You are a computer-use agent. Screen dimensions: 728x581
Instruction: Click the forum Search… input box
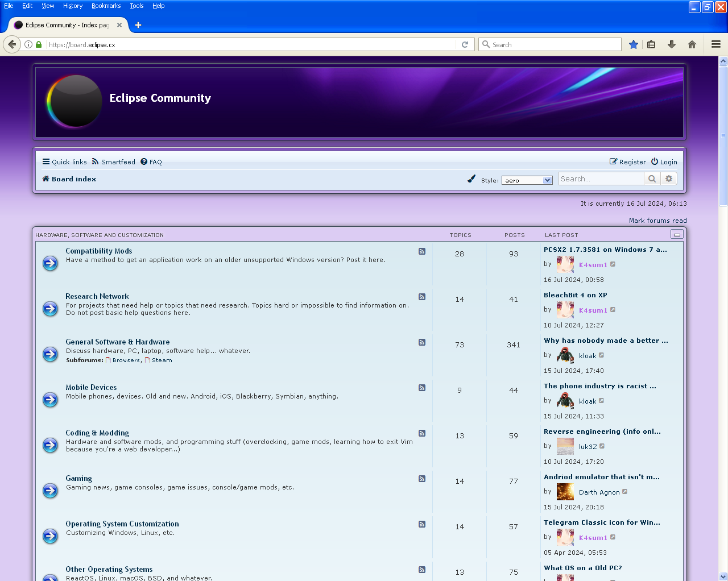pos(601,179)
